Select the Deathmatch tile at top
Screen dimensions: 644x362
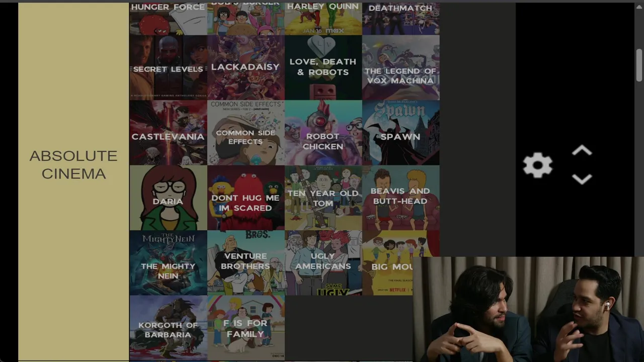click(x=400, y=19)
